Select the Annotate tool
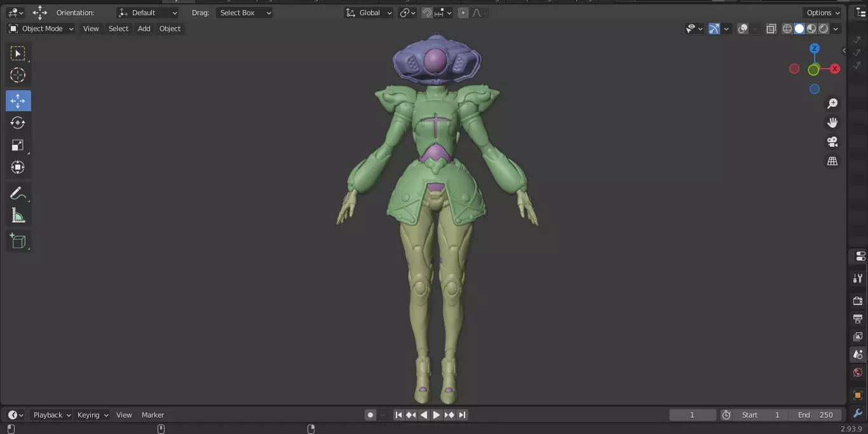 click(18, 194)
